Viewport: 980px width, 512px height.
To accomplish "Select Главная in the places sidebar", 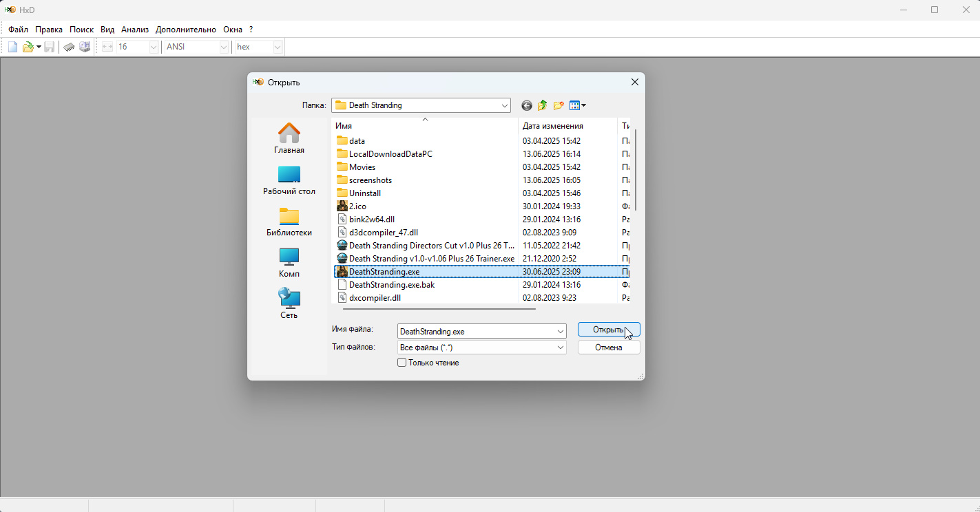I will click(x=289, y=138).
